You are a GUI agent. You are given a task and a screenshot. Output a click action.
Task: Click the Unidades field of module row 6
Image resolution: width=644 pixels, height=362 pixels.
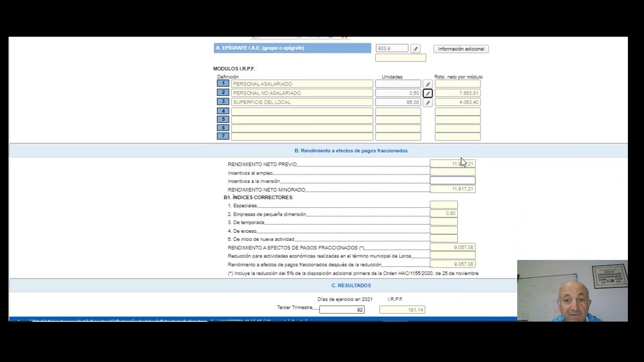pyautogui.click(x=398, y=128)
